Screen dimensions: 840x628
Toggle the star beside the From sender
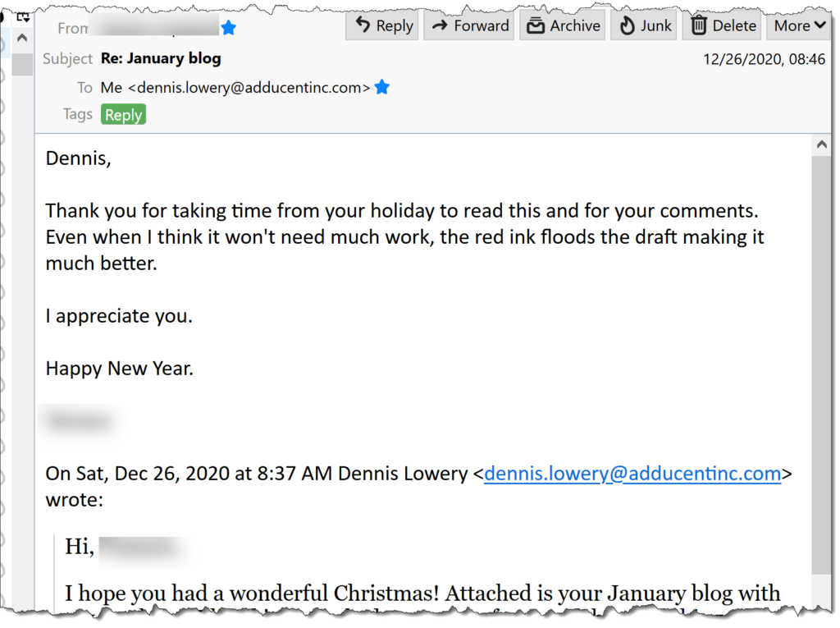click(x=229, y=27)
